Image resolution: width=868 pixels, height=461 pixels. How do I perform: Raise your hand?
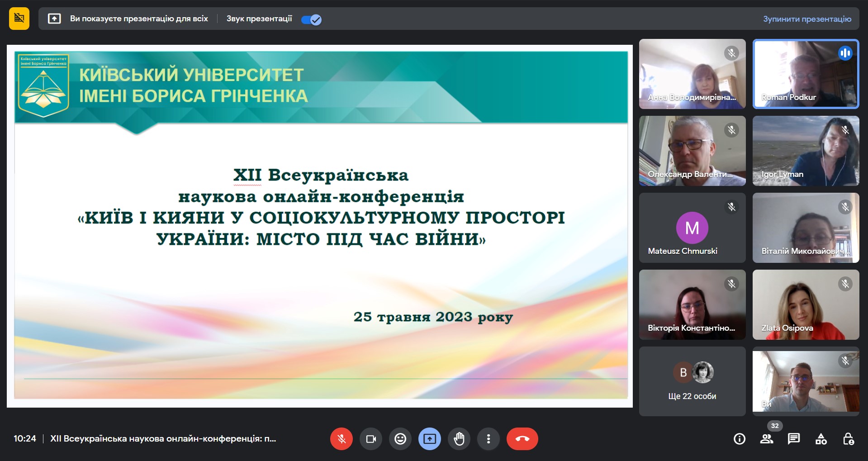[x=459, y=439]
